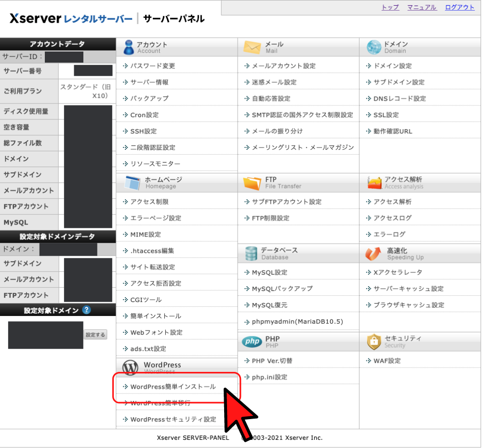
Task: Click the Mail envelope icon
Action: tap(252, 47)
